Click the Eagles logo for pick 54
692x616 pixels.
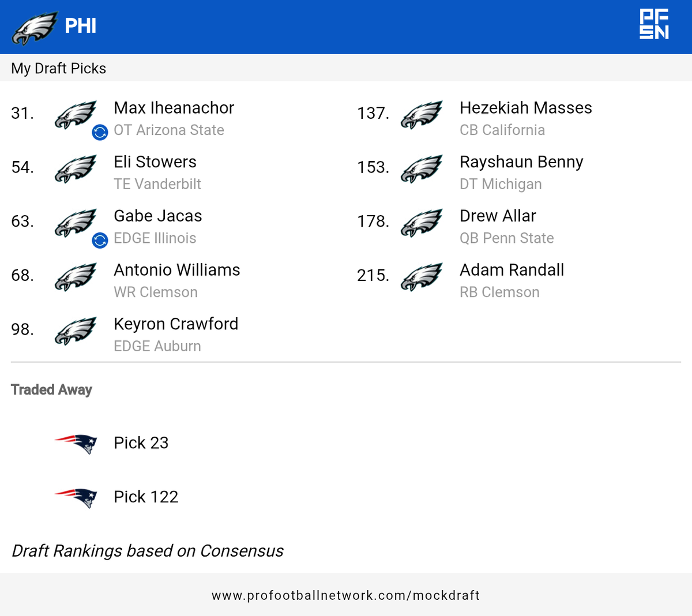click(76, 168)
